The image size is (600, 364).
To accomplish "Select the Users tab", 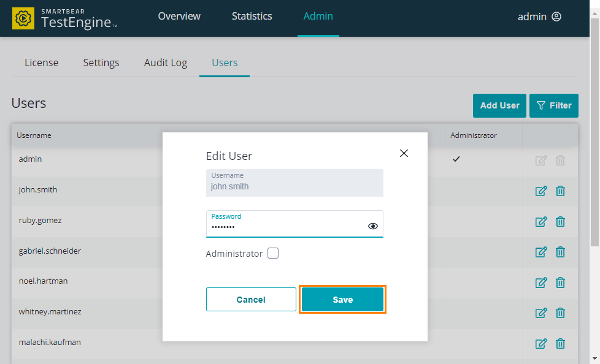I will click(x=225, y=63).
